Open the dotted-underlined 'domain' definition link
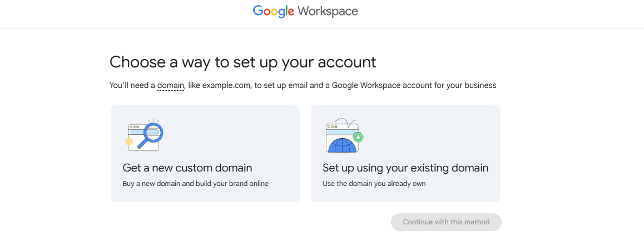This screenshot has width=644, height=250. click(x=170, y=86)
